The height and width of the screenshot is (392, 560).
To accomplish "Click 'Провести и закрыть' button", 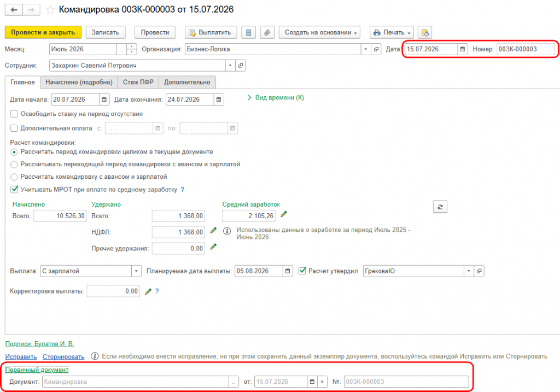I will click(43, 32).
